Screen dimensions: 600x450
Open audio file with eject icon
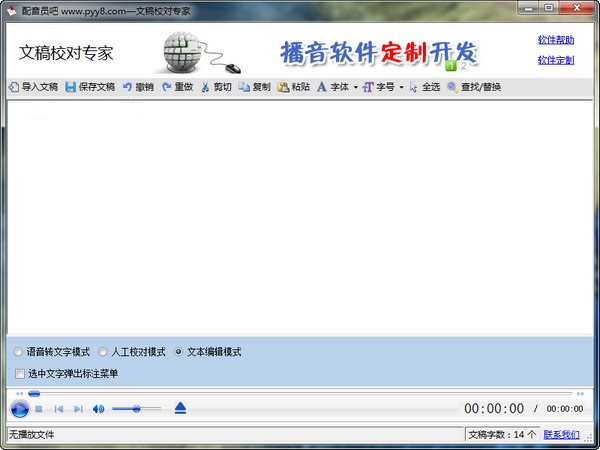pos(180,408)
